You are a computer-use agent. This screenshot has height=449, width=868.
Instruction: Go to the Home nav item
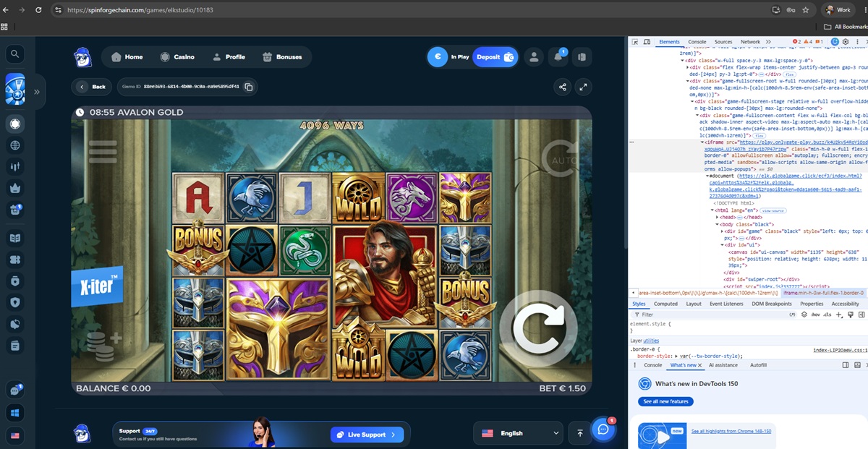point(127,57)
